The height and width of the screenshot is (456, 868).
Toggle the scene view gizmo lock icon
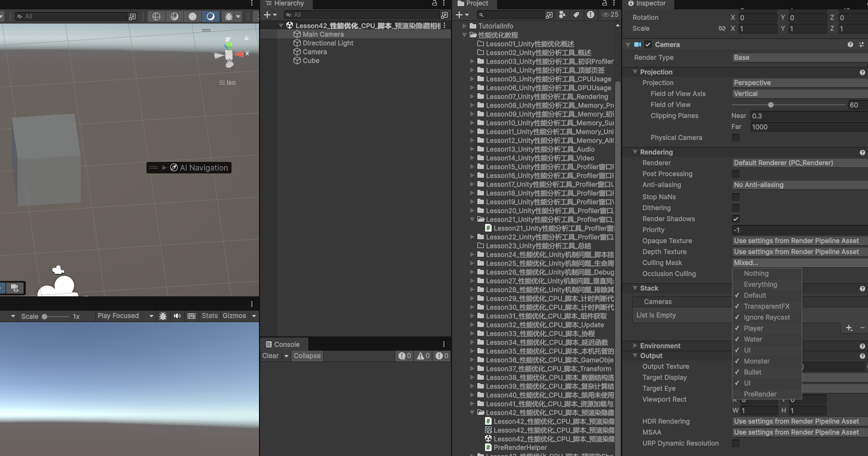246,38
